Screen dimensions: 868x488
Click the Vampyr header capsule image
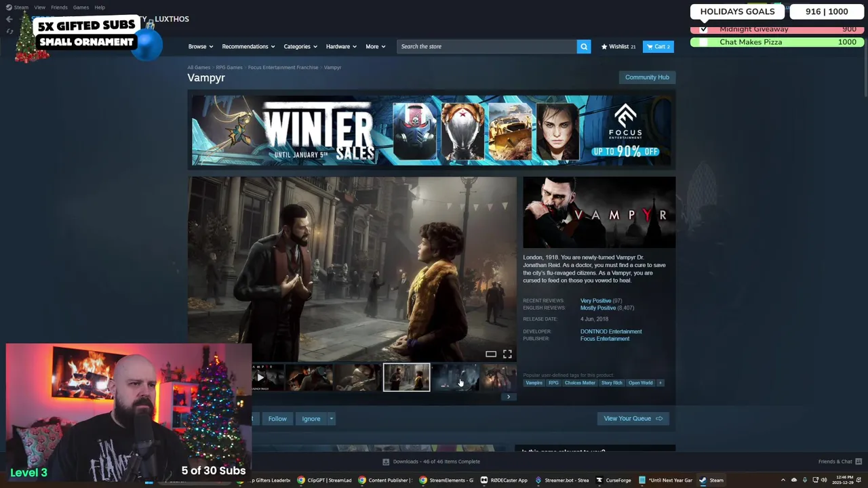click(599, 213)
